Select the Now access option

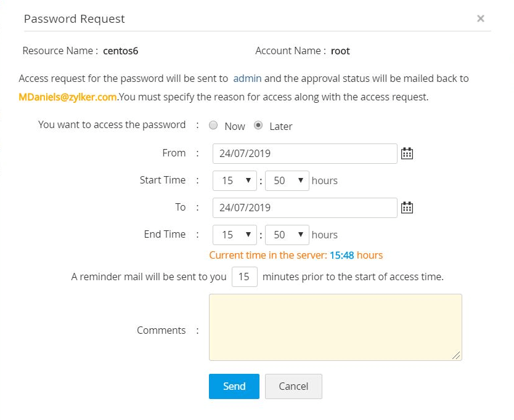(x=214, y=126)
